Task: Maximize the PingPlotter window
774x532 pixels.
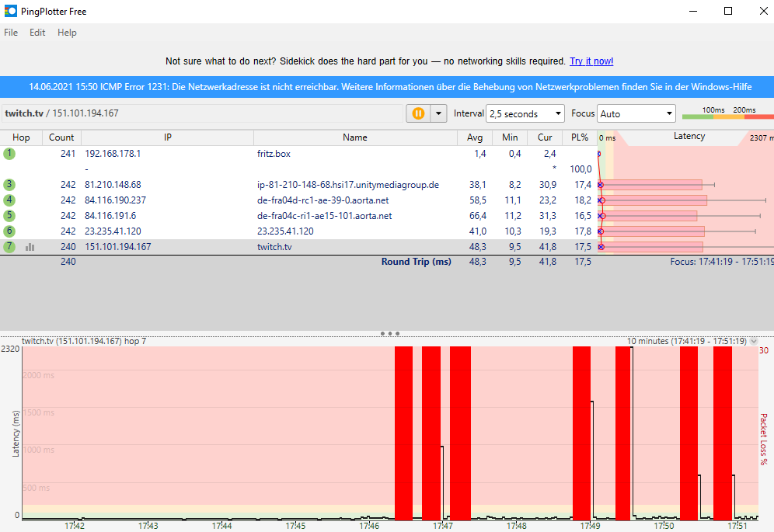Action: pyautogui.click(x=728, y=11)
